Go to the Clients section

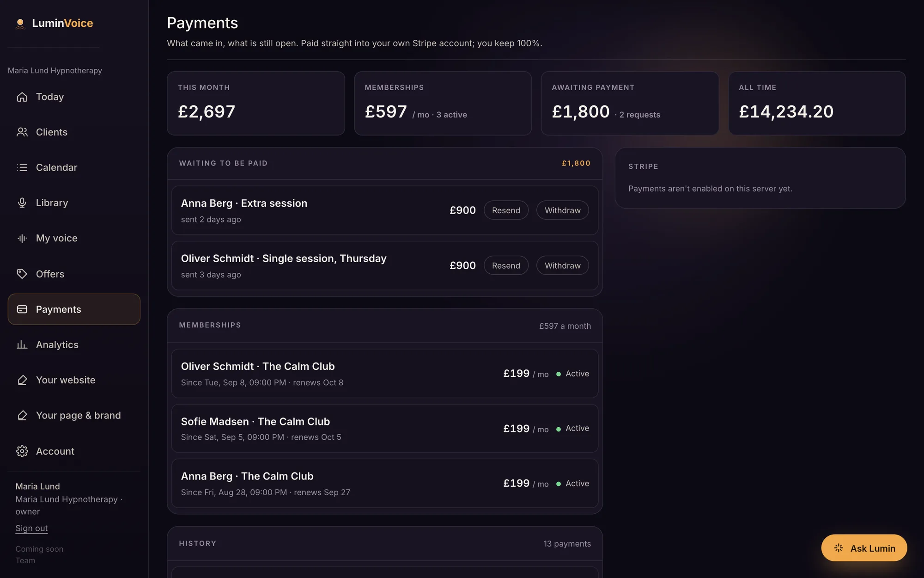click(74, 132)
